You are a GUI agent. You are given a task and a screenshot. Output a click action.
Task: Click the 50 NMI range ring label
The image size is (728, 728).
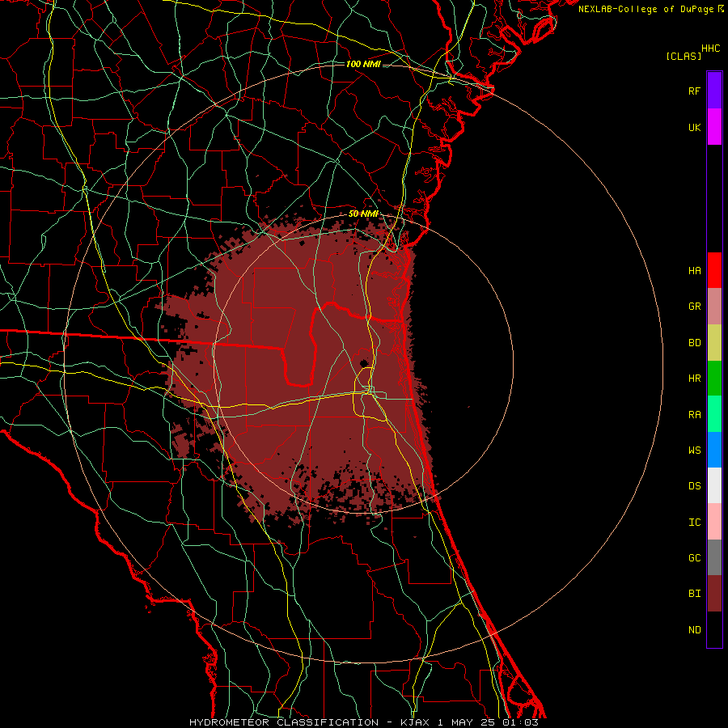(363, 214)
